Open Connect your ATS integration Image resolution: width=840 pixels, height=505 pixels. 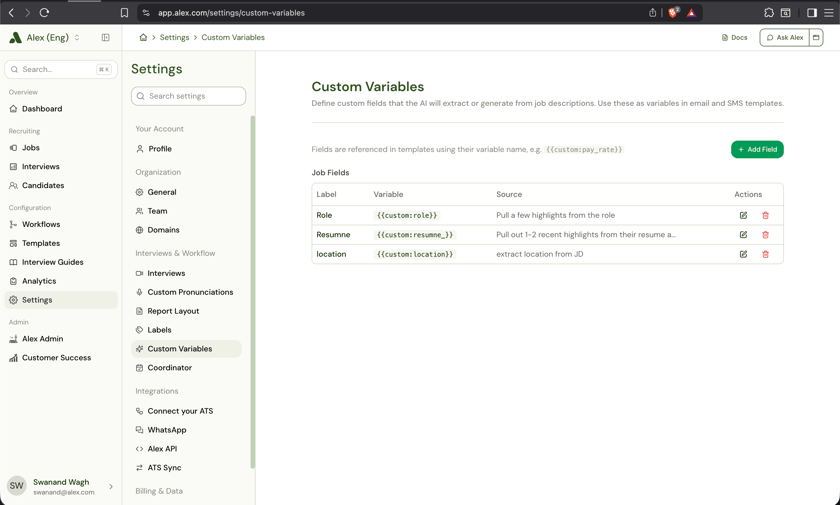point(186,411)
